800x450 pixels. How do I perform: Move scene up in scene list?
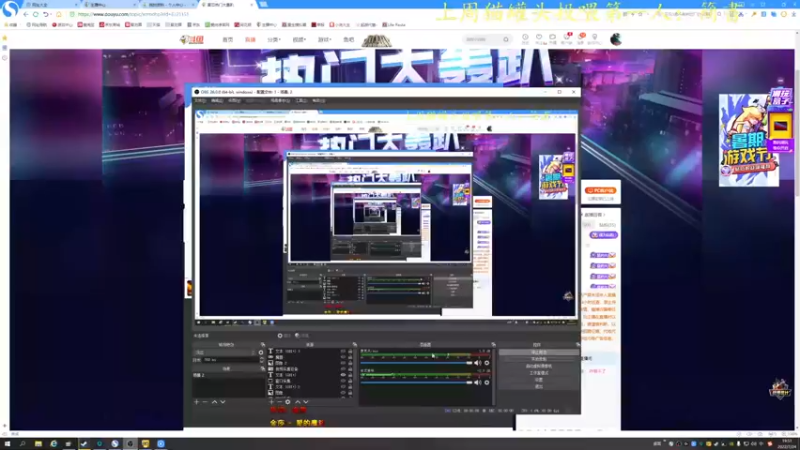coord(214,402)
